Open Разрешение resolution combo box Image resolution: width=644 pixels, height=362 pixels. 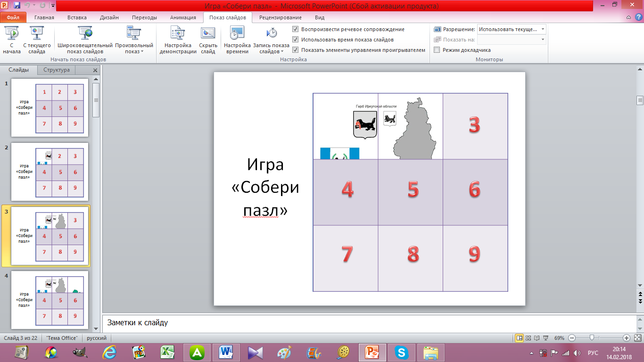pyautogui.click(x=512, y=29)
